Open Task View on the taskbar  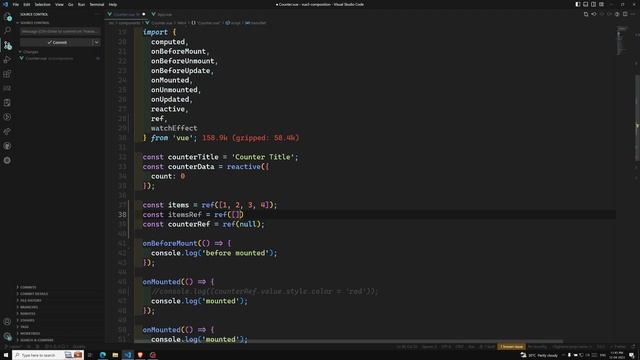tap(90, 355)
